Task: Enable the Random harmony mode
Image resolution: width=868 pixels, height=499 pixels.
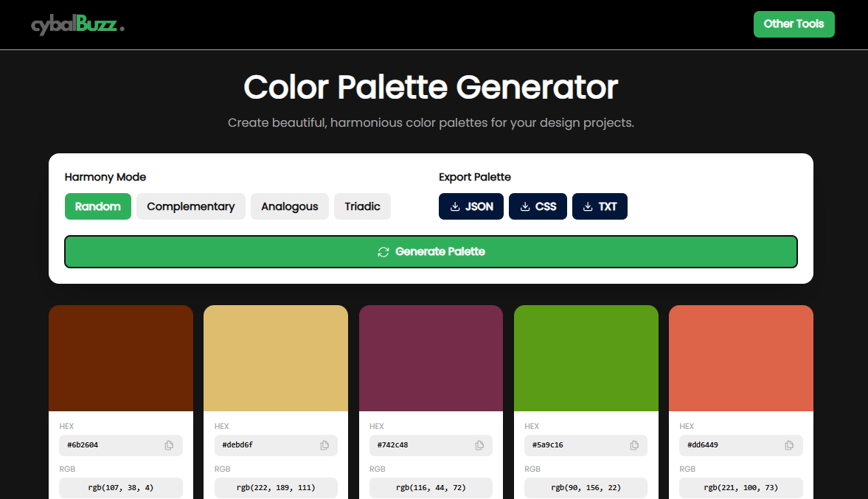Action: [x=97, y=206]
